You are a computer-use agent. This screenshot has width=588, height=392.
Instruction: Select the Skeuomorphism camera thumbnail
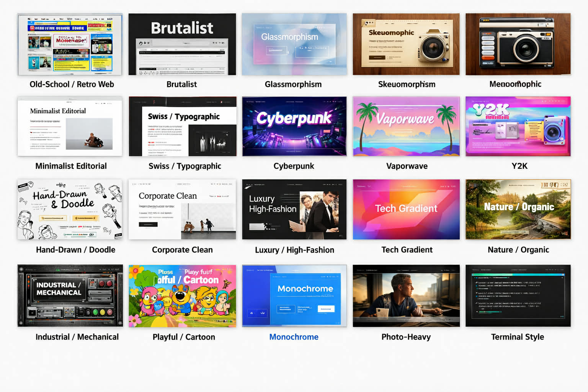point(406,44)
